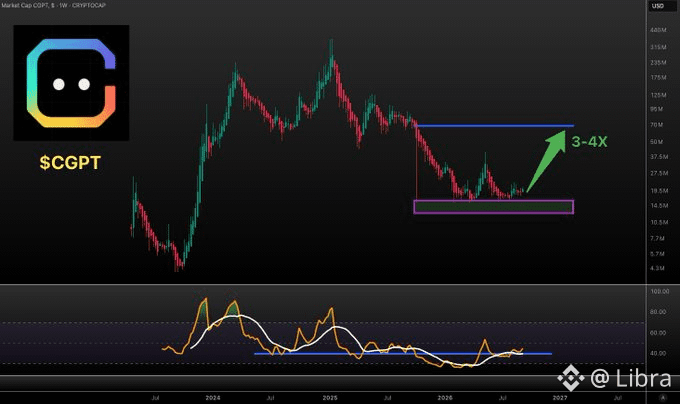Click the auto-scale 'A' button

click(662, 397)
